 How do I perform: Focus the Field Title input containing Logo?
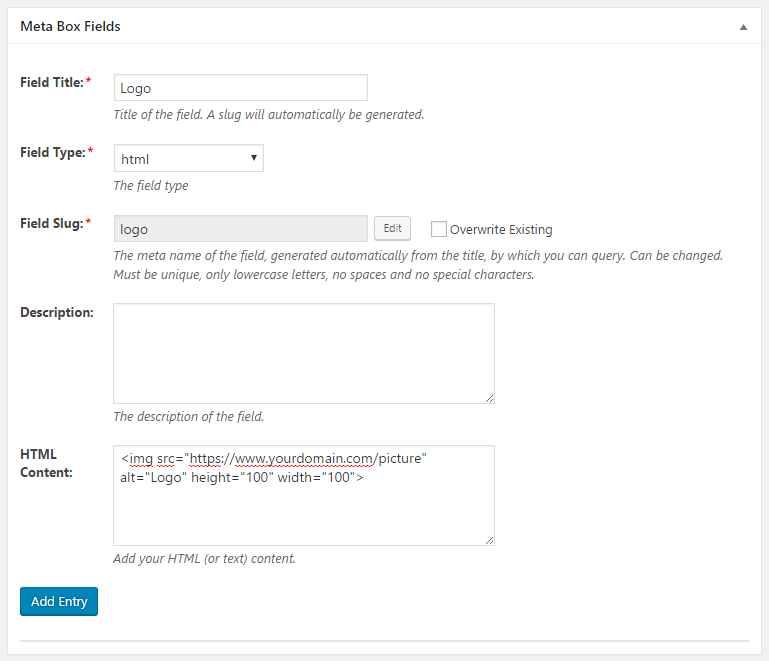coord(241,88)
